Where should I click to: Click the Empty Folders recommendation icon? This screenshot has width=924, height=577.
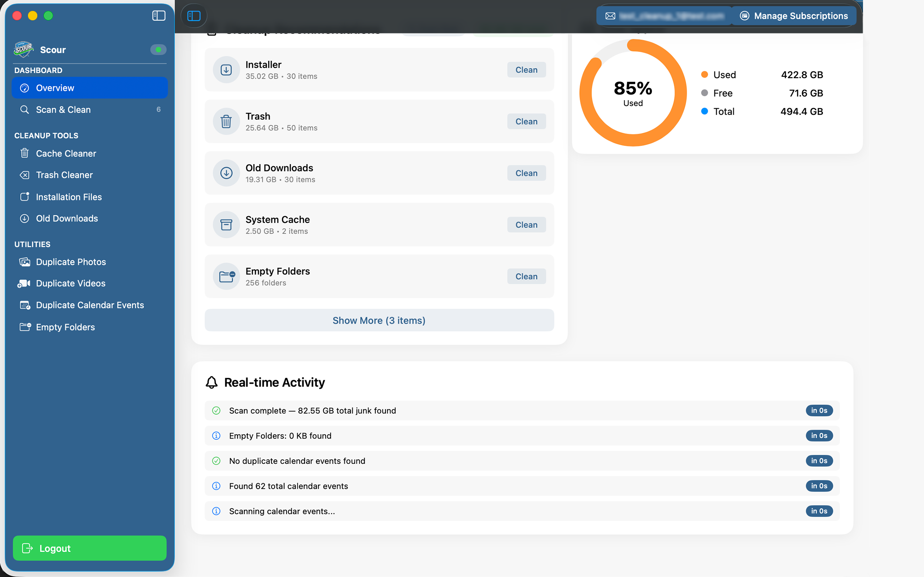pyautogui.click(x=226, y=276)
